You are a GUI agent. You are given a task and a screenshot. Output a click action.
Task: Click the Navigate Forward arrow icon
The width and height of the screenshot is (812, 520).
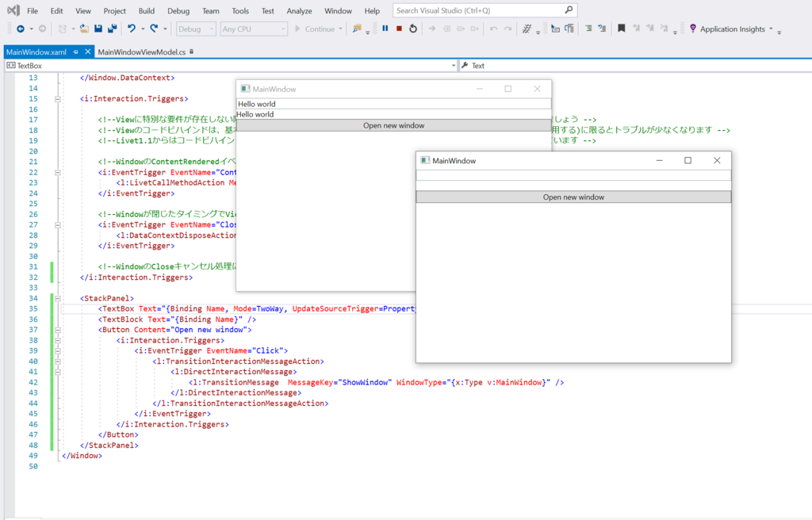pyautogui.click(x=43, y=29)
